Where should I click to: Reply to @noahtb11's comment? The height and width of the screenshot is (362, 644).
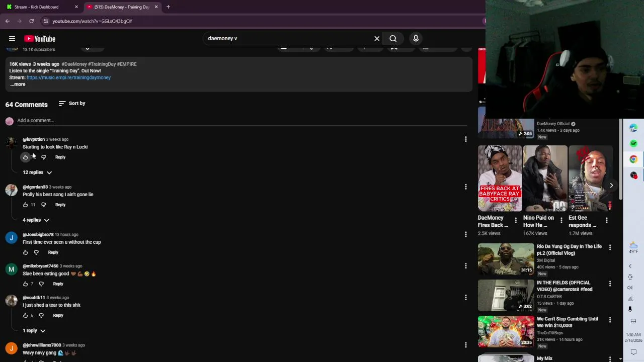58,315
